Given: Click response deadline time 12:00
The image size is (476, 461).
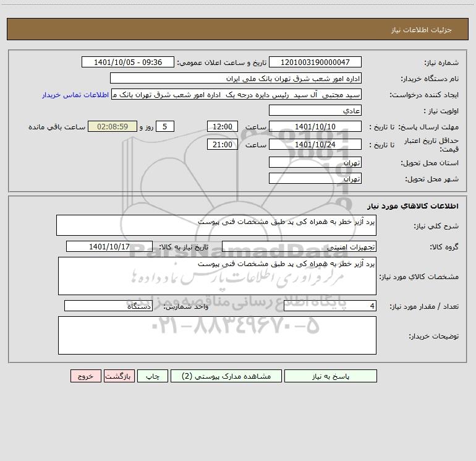Looking at the screenshot, I should tap(222, 126).
